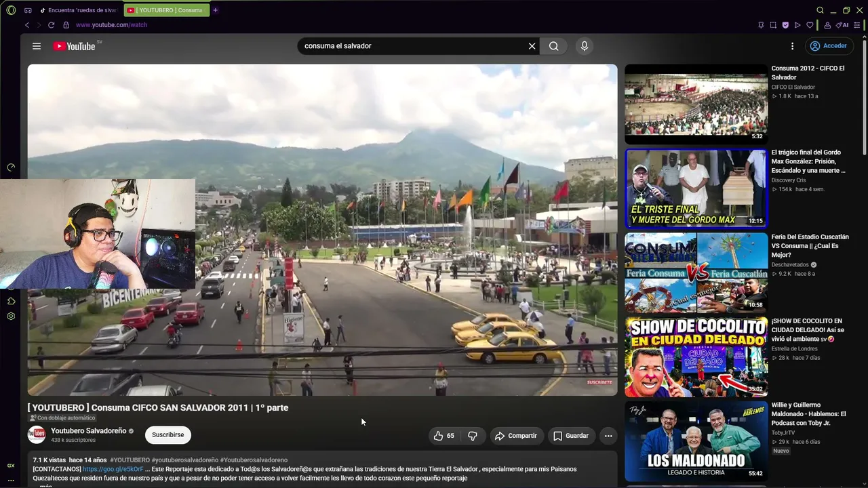The width and height of the screenshot is (868, 488).
Task: Open the Opera sidebar settings gear
Action: 11,317
